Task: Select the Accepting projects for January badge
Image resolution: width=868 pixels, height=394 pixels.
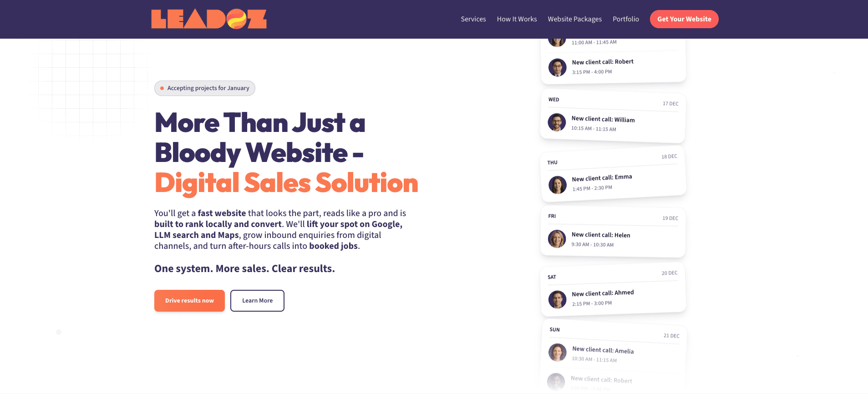Action: tap(204, 88)
